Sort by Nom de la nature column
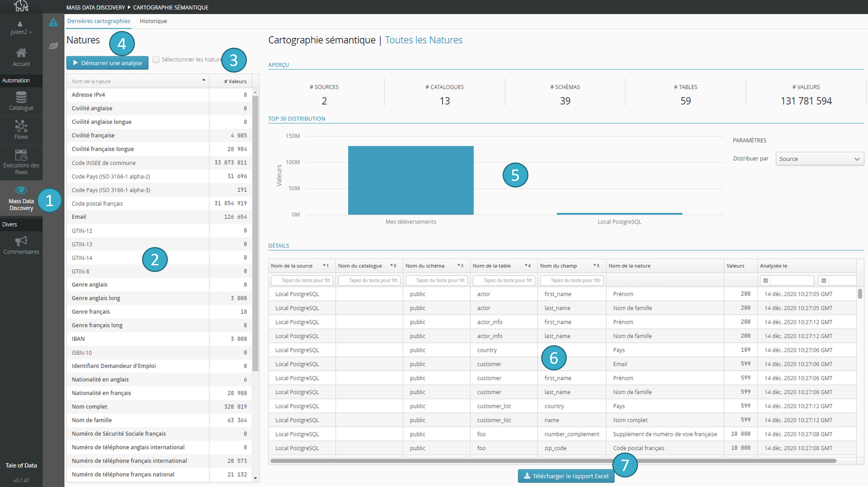Viewport: 868px width, 487px height. (x=138, y=81)
